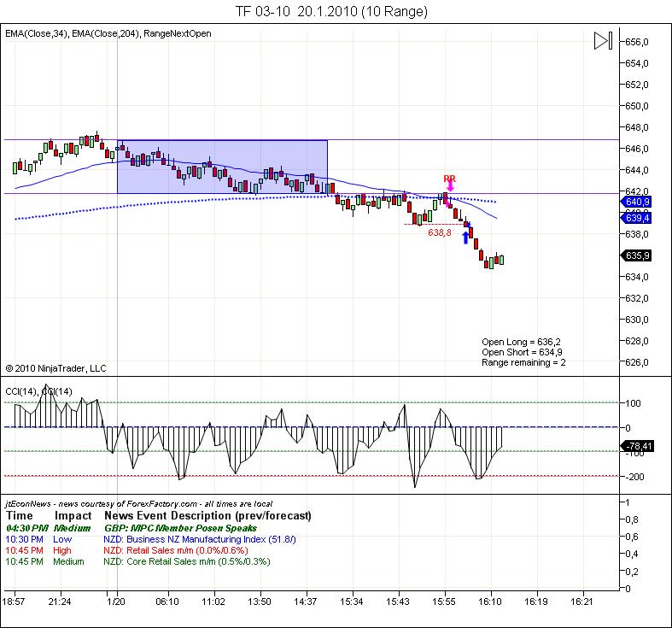
Task: Click the blue up-arrow entry marker
Action: point(466,238)
